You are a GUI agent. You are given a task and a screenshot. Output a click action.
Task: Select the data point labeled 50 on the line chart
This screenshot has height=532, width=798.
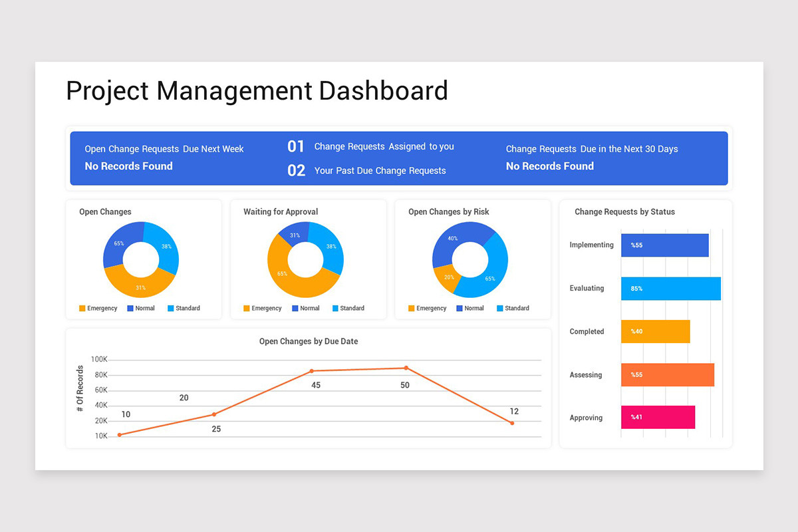405,367
